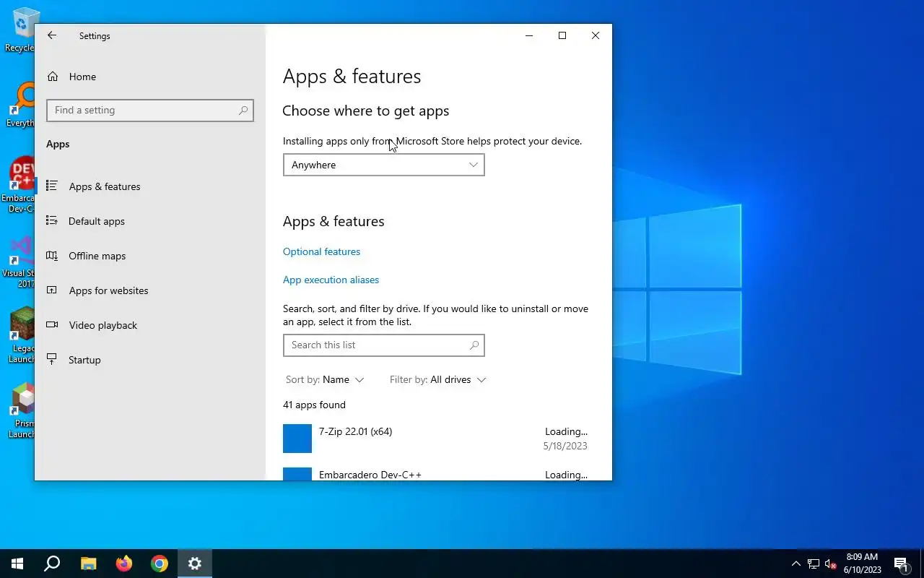
Task: Open Offline maps page
Action: (x=150, y=256)
